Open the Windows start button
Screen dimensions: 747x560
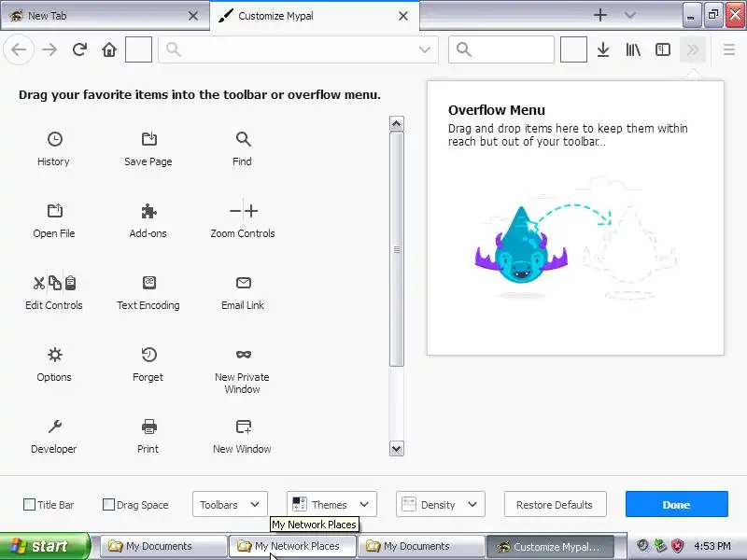[x=45, y=546]
